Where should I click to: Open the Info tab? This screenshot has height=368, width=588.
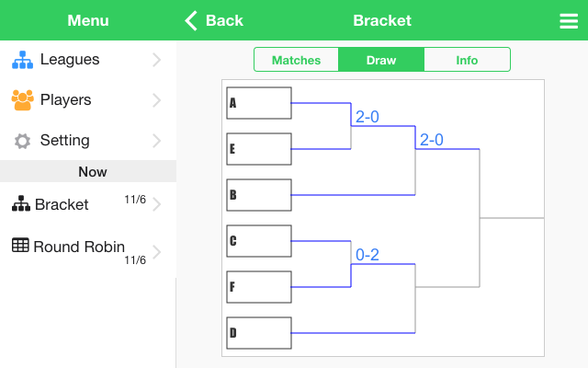click(467, 60)
